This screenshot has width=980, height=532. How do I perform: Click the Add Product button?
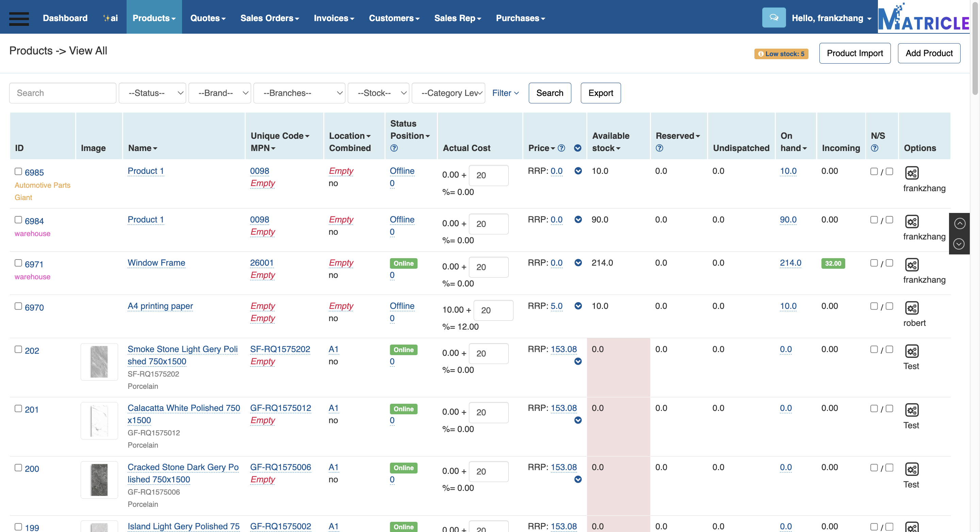(929, 53)
